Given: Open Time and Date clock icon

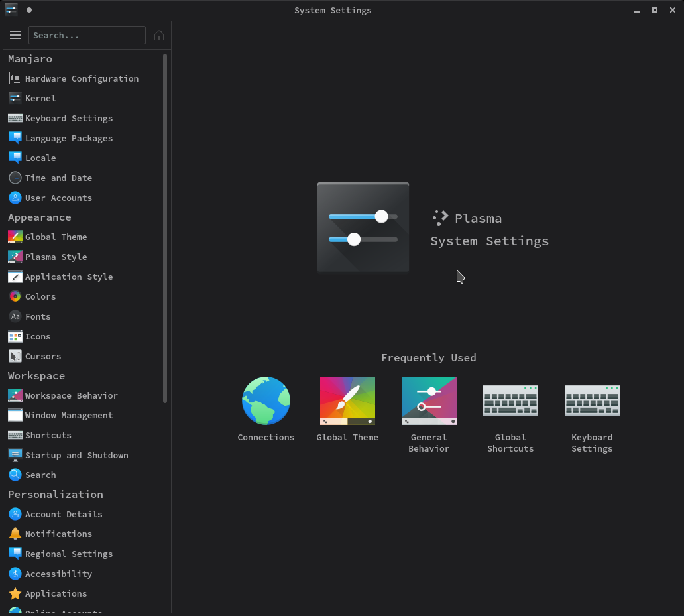Looking at the screenshot, I should coord(15,178).
